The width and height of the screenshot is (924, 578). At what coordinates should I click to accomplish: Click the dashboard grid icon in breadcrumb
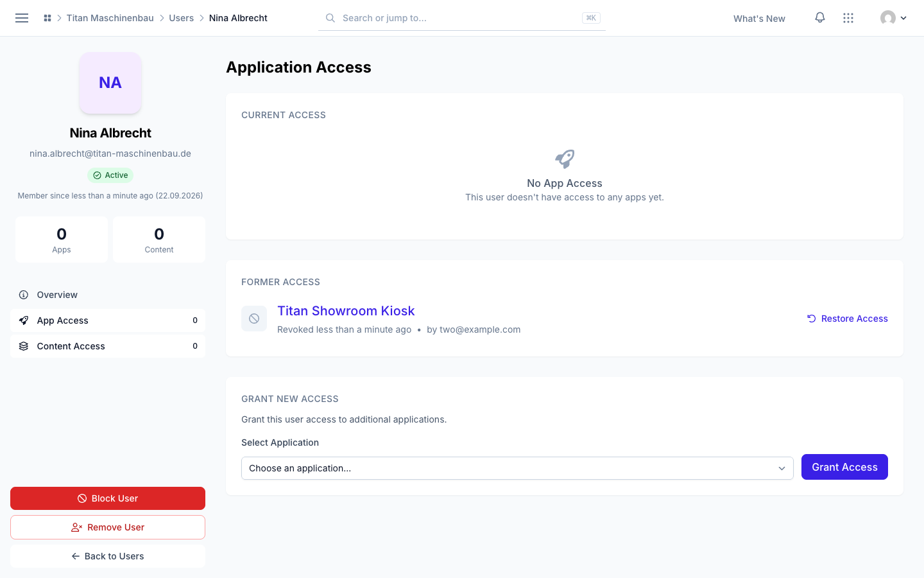coord(47,18)
